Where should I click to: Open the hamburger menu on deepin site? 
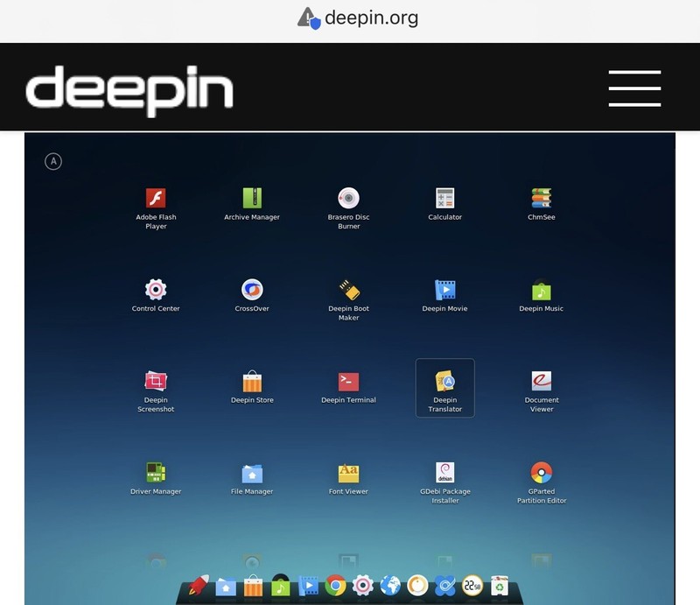(x=634, y=88)
